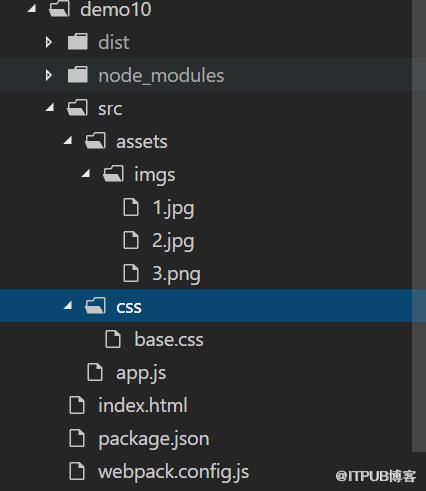Select the imgs folder label

pos(155,175)
